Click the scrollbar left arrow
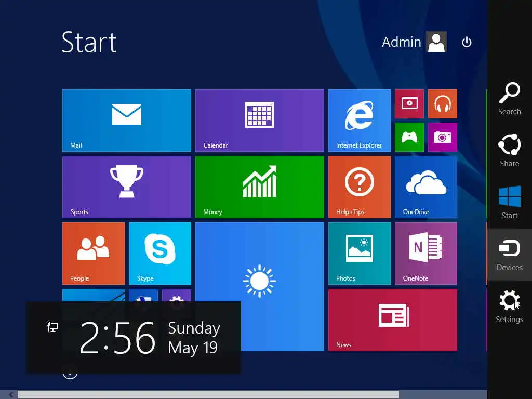This screenshot has width=532, height=399. pyautogui.click(x=11, y=395)
